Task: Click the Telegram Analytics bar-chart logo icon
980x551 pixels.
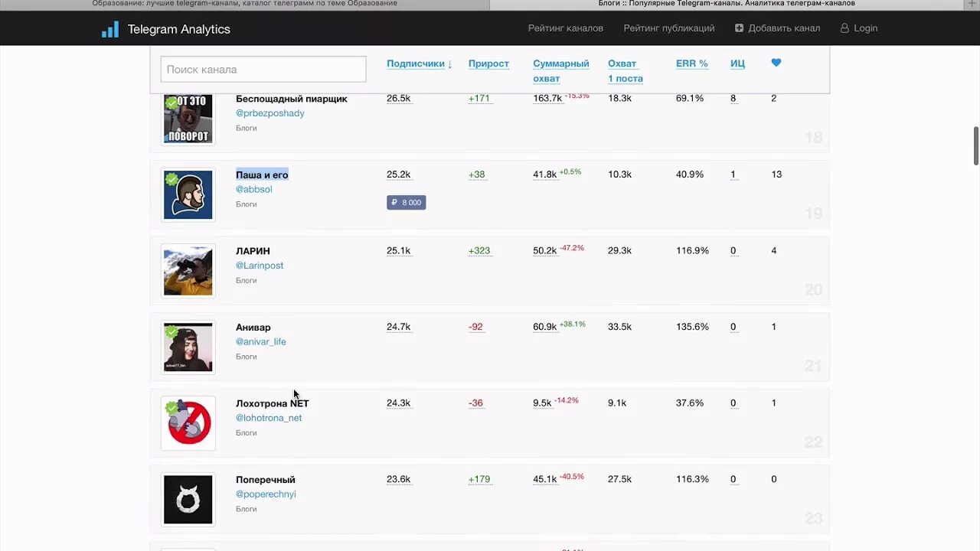Action: 110,29
